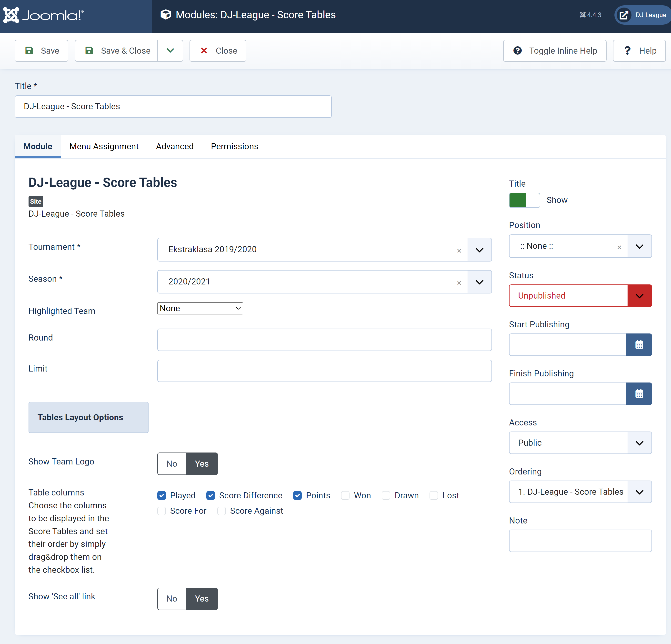Enable the Won column checkbox

coord(345,495)
